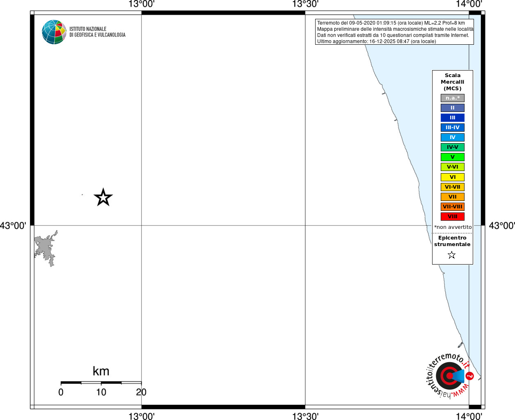The height and width of the screenshot is (420, 515).
Task: Select the orange VII intensity swatch
Action: coord(453,197)
